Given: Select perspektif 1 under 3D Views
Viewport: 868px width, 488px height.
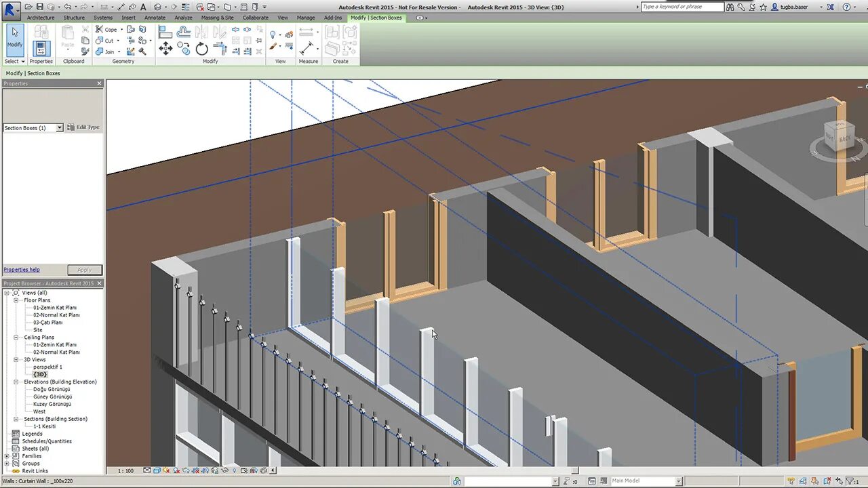Looking at the screenshot, I should coord(47,367).
